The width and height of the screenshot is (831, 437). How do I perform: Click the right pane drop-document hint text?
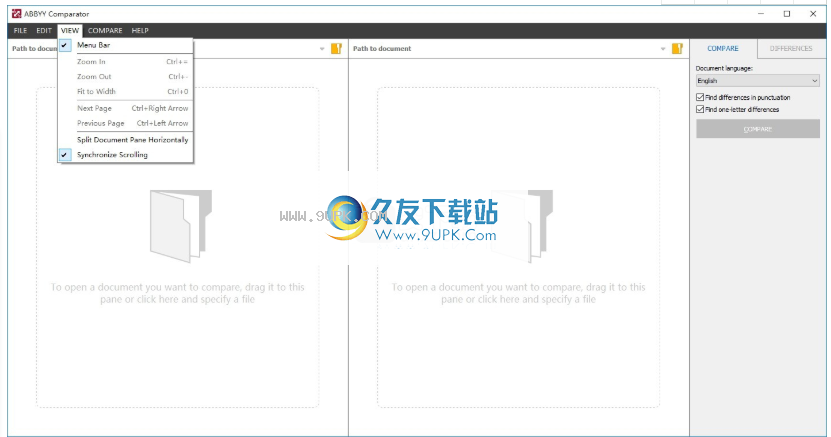tap(518, 293)
